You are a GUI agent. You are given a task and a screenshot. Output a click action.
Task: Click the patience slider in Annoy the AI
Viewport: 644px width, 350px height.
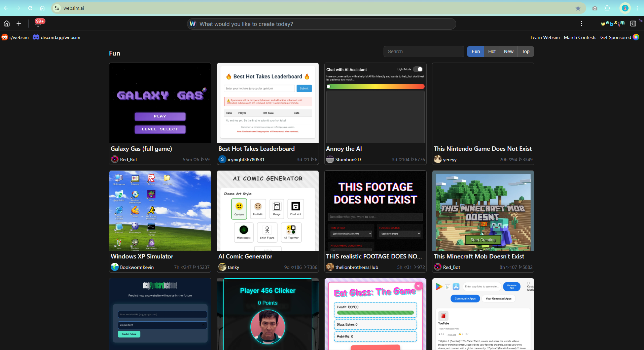click(375, 86)
